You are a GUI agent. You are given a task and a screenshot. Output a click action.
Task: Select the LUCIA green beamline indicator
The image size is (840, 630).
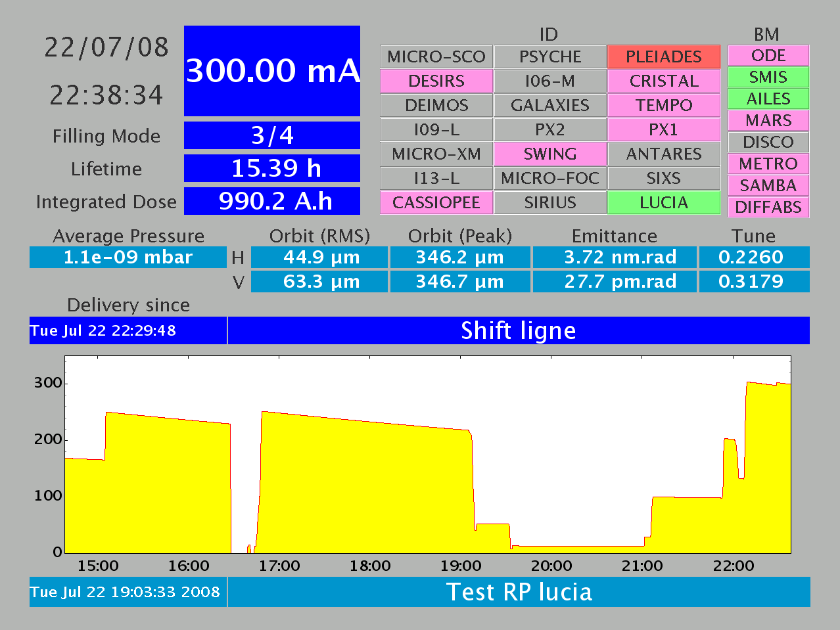(x=663, y=202)
